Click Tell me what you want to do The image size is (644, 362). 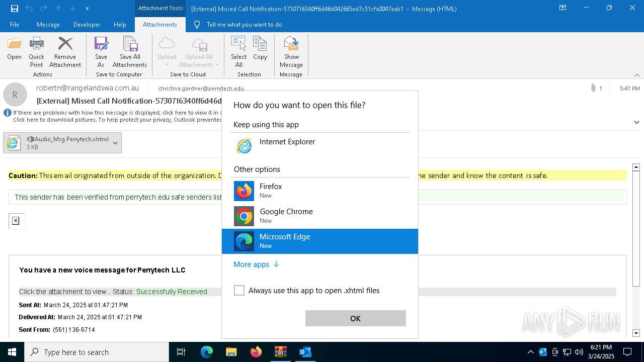pos(244,25)
